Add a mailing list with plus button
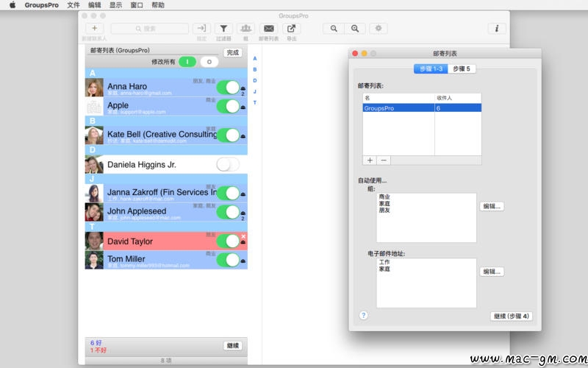Viewport: 588px width, 368px height. tap(370, 160)
